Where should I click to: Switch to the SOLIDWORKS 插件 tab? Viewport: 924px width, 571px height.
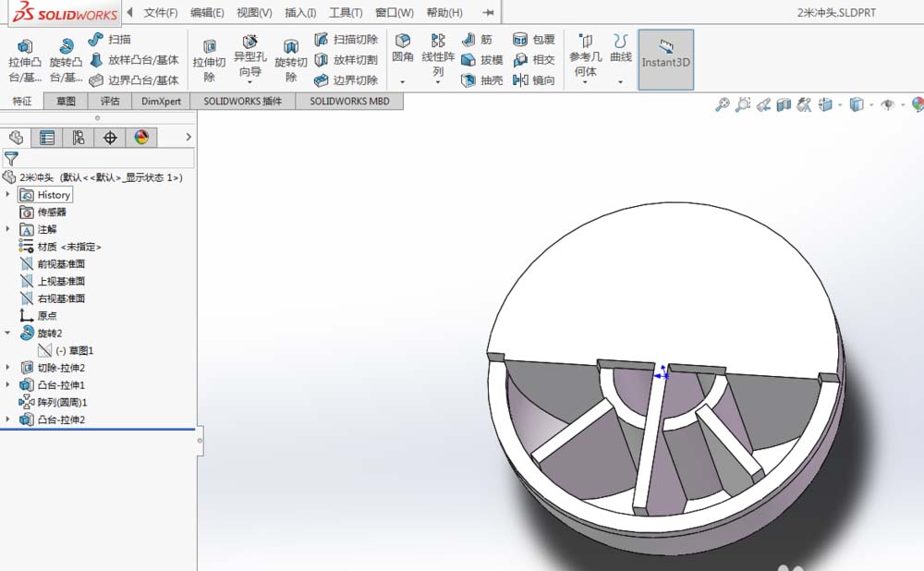tap(243, 102)
